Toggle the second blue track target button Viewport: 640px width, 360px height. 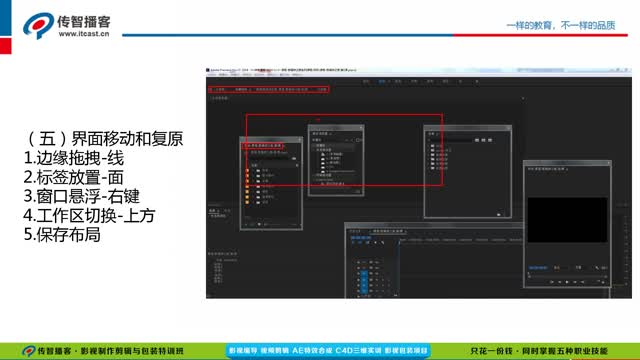coord(364,279)
